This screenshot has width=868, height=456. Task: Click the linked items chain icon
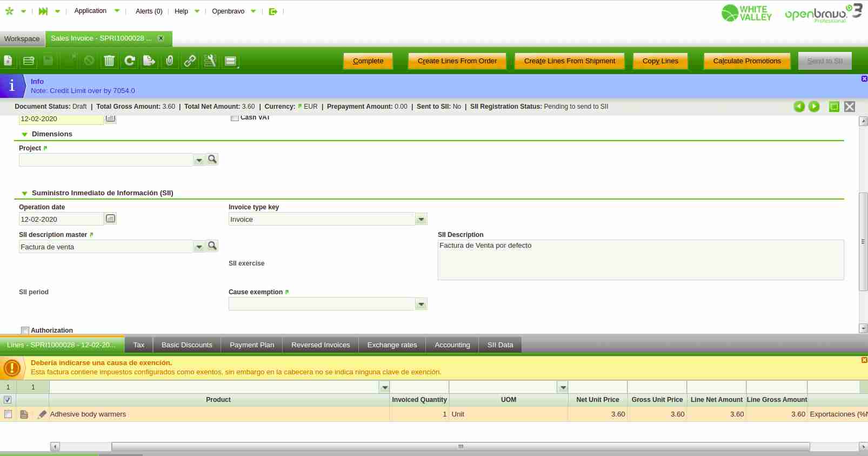click(x=190, y=61)
